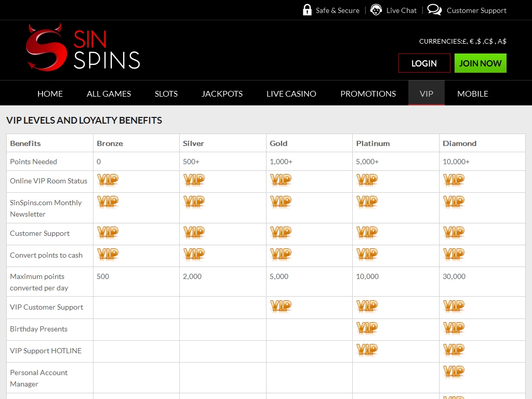Click the Customer Support speech bubbles icon

434,10
